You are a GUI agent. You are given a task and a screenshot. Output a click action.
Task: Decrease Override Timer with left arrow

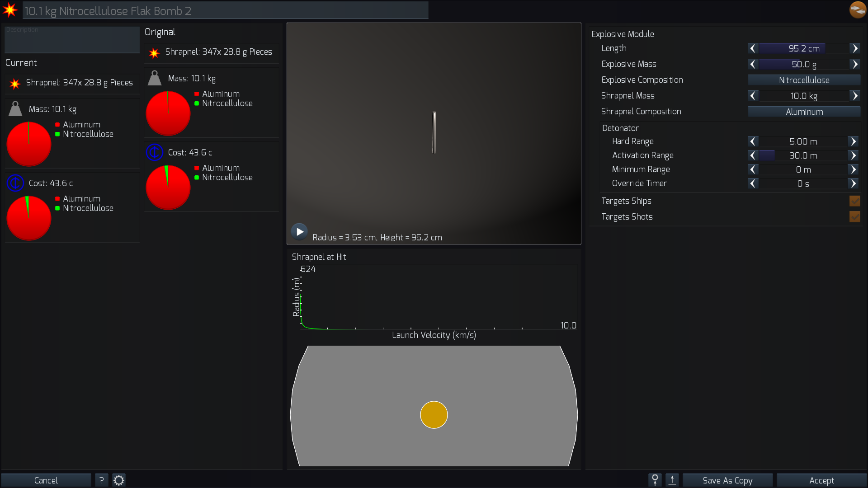(x=753, y=183)
